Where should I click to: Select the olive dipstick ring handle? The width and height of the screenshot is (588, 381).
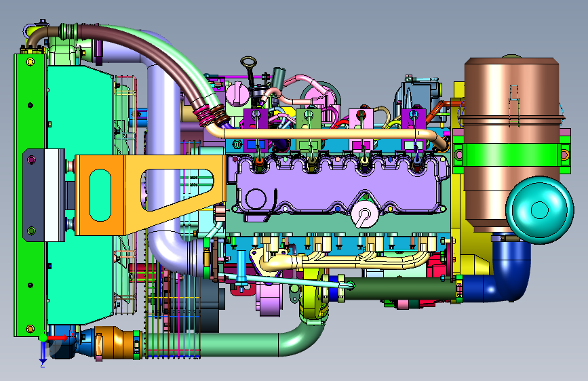pos(248,62)
